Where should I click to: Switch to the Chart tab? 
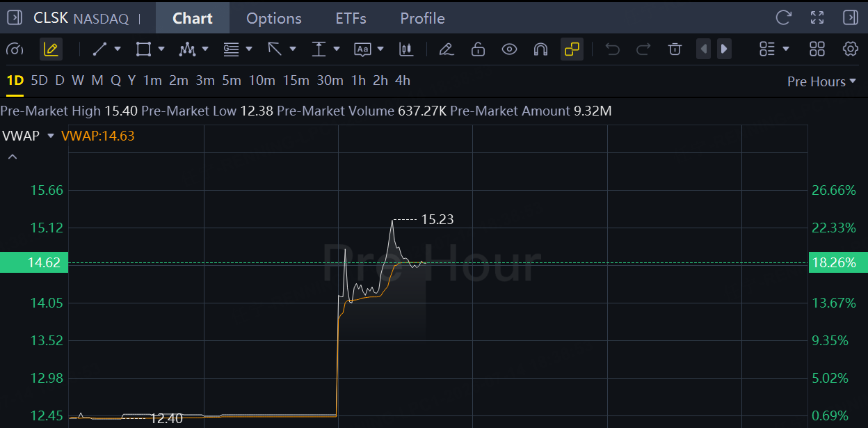click(x=193, y=18)
